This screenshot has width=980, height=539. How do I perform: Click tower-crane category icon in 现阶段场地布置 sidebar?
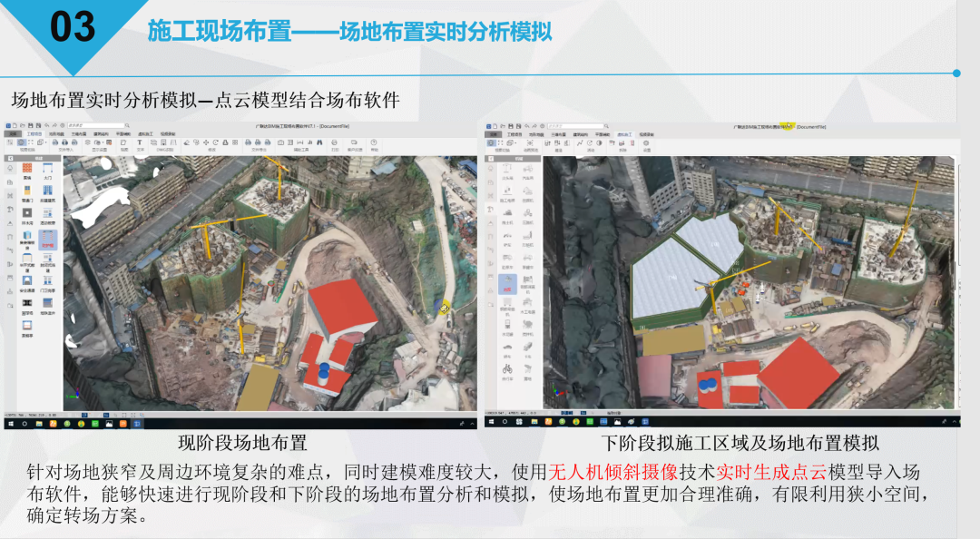tap(10, 210)
